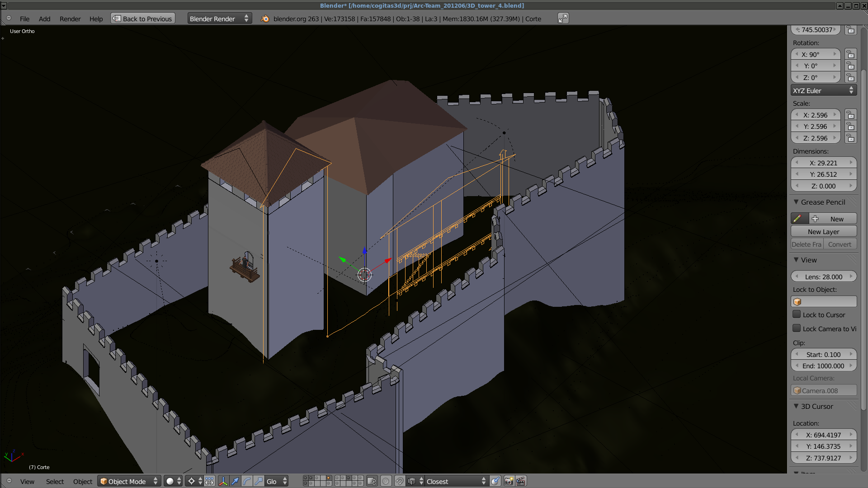Toggle fullscreen with the screen layout icon
Screen dimensions: 868x488
[x=563, y=19]
